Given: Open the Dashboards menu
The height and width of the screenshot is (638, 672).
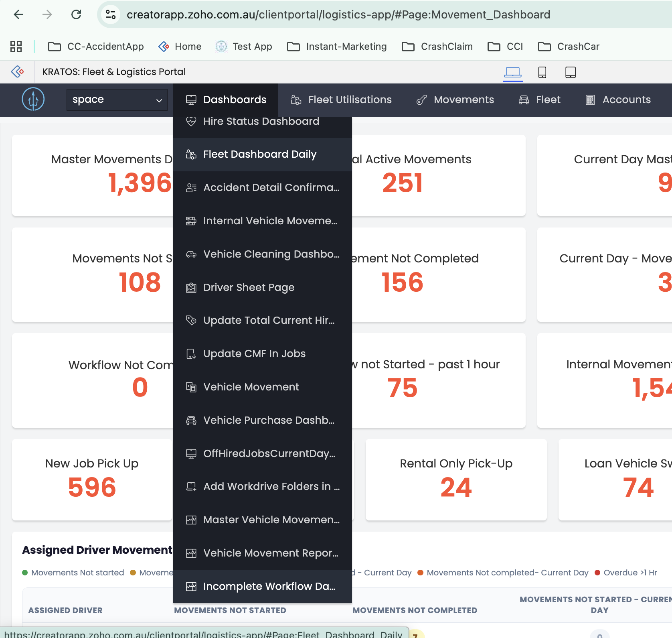Looking at the screenshot, I should click(x=226, y=100).
